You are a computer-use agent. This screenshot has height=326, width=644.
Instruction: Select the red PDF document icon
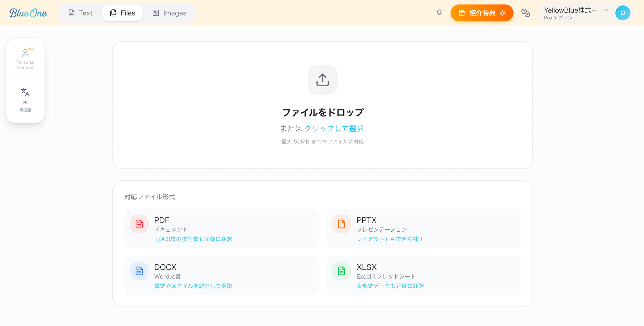139,224
